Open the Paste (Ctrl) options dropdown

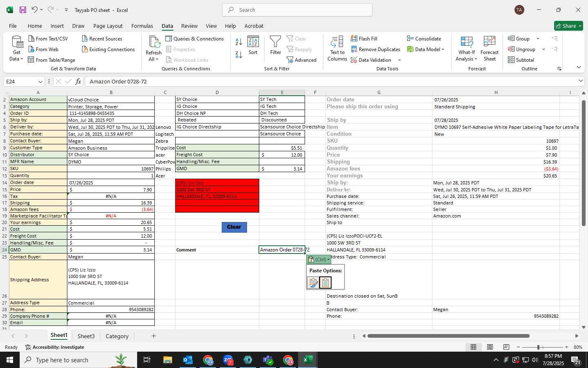[x=318, y=260]
